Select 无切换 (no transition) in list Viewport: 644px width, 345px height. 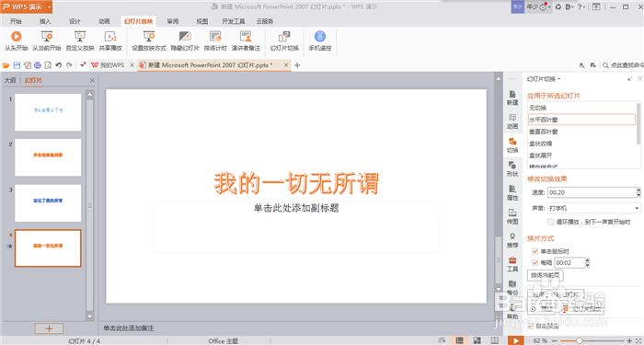tap(582, 108)
